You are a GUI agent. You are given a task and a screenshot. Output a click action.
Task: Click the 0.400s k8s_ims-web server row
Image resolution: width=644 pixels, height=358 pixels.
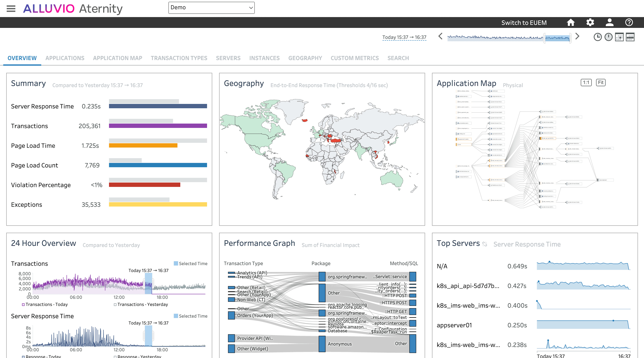coord(534,305)
